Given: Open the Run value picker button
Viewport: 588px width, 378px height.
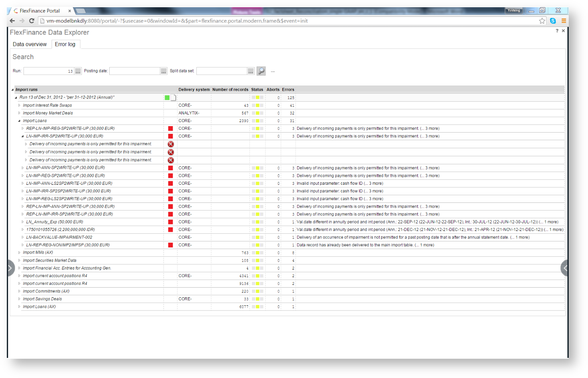Looking at the screenshot, I should pyautogui.click(x=78, y=72).
